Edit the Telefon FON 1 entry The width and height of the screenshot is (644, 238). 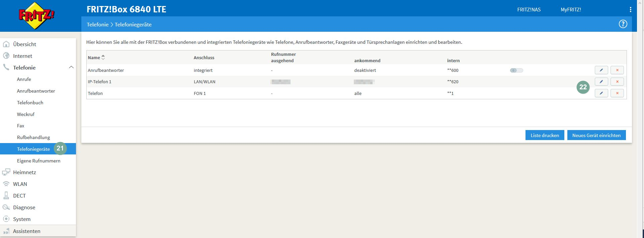point(601,93)
